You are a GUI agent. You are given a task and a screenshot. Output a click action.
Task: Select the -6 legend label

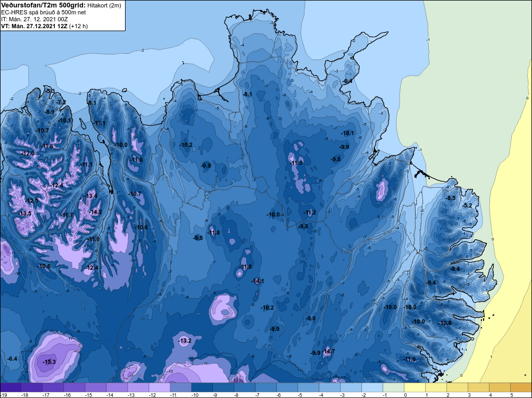(279, 395)
